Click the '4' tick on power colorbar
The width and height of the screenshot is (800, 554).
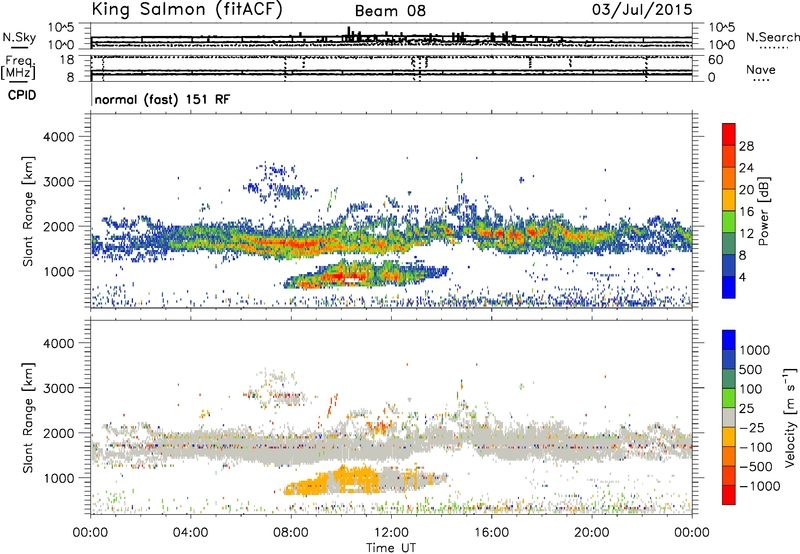point(742,278)
